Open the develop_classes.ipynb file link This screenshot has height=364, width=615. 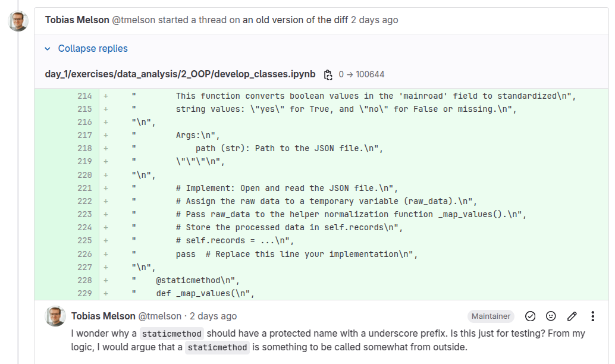pyautogui.click(x=180, y=74)
